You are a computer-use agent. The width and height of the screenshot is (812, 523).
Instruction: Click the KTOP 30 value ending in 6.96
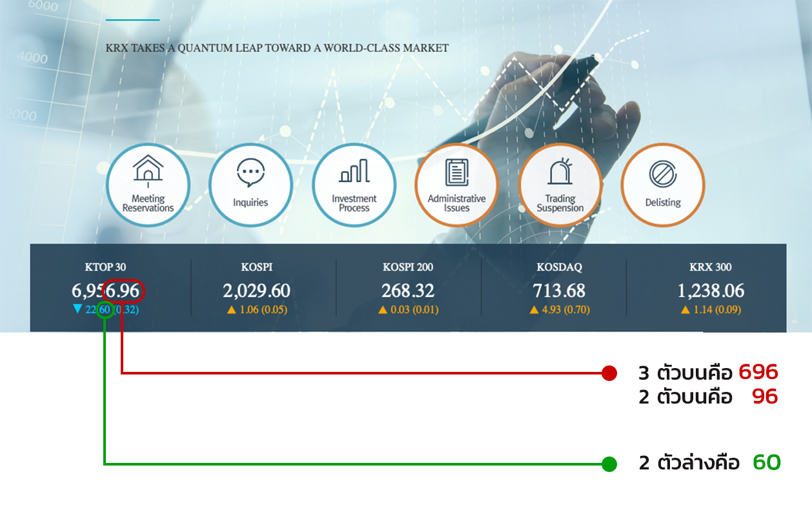(x=106, y=291)
